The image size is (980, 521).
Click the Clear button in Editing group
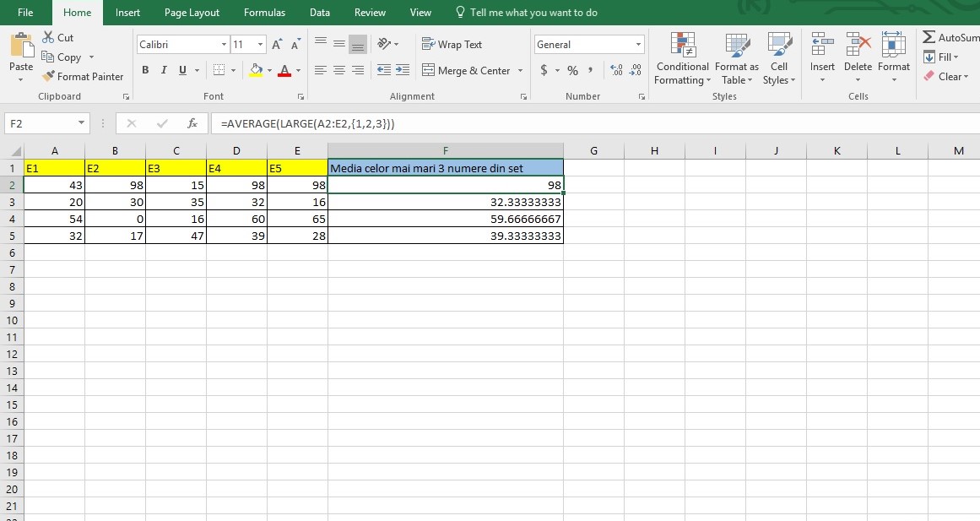tap(949, 76)
